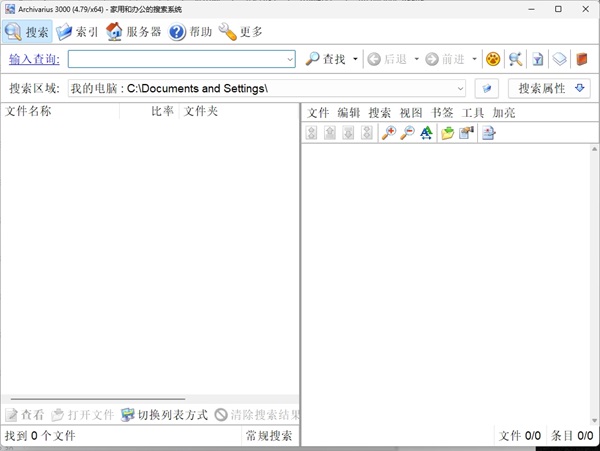This screenshot has height=451, width=600.
Task: Open the 更多 (More) tools tab
Action: [241, 32]
